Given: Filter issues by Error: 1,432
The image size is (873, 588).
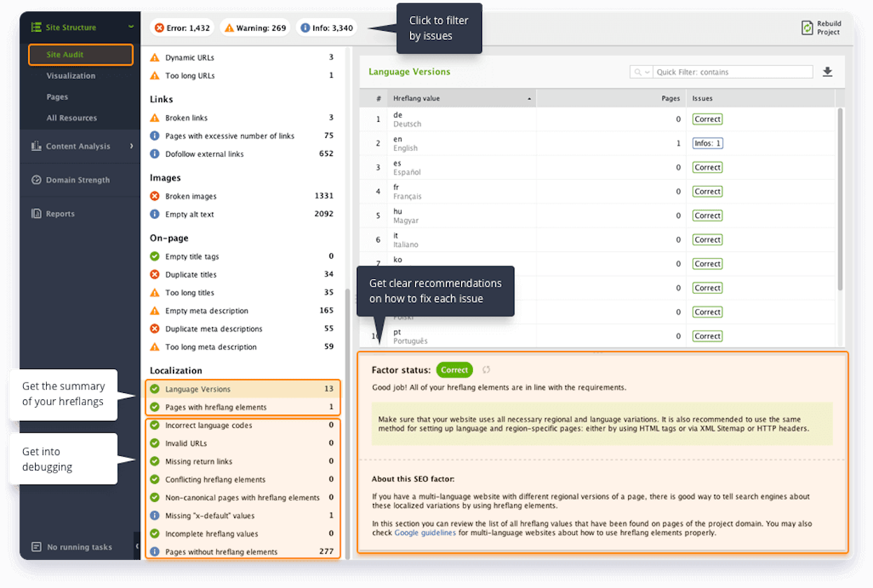Looking at the screenshot, I should [x=182, y=28].
